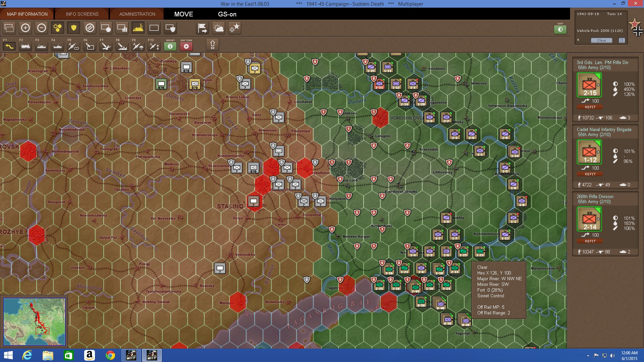Screen dimensions: 644x362
Task: Toggle the yellow shield fort levels overlay
Action: (74, 28)
